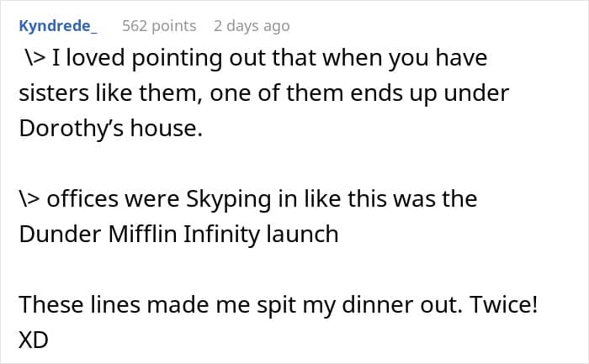Viewport: 589px width, 364px height.
Task: Open the Kyndrede_ user profile link
Action: click(57, 26)
